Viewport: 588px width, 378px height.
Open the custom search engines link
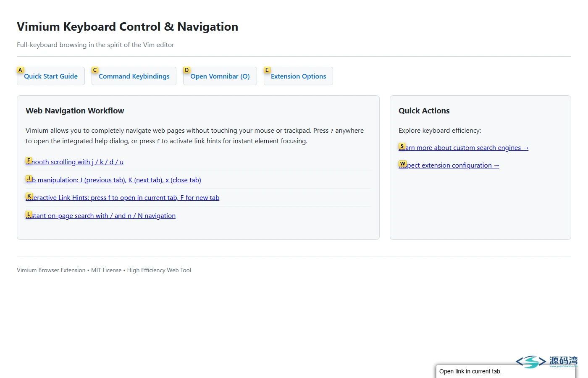point(464,148)
